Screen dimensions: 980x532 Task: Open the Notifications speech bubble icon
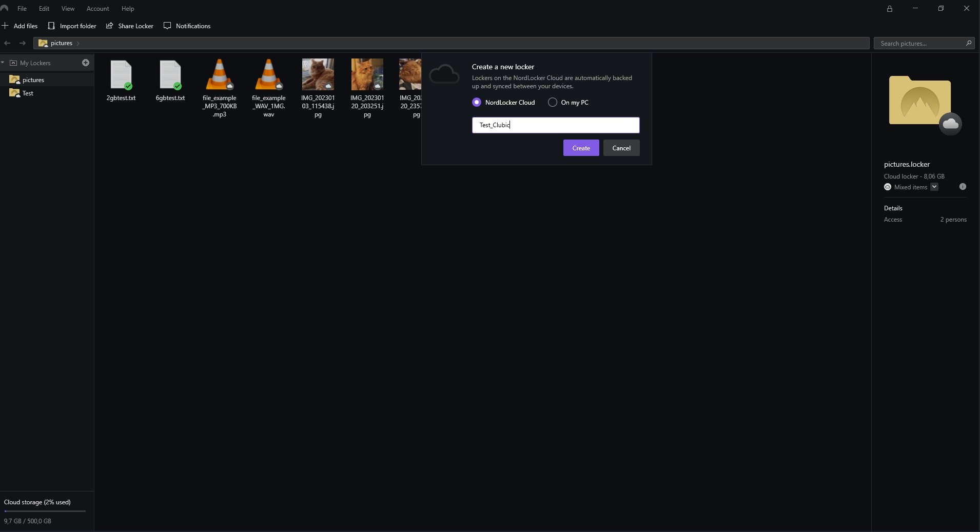click(x=167, y=26)
